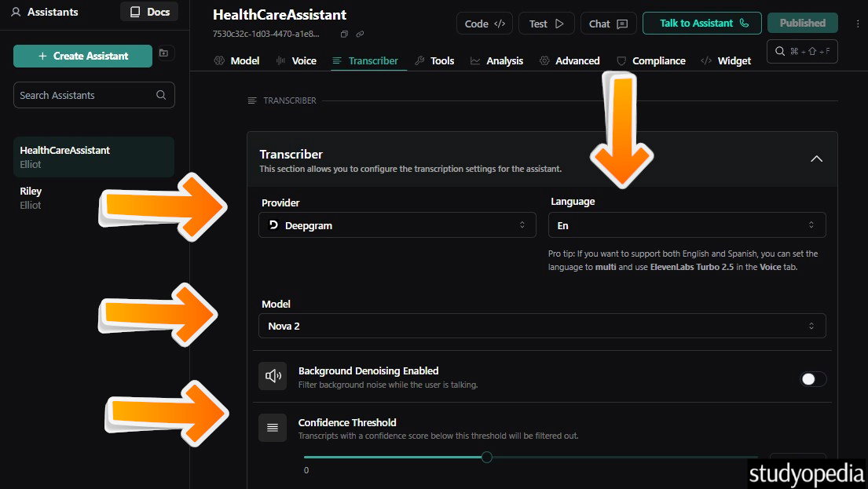Image resolution: width=868 pixels, height=489 pixels.
Task: Open the Provider dropdown showing Deepgram
Action: tap(397, 224)
